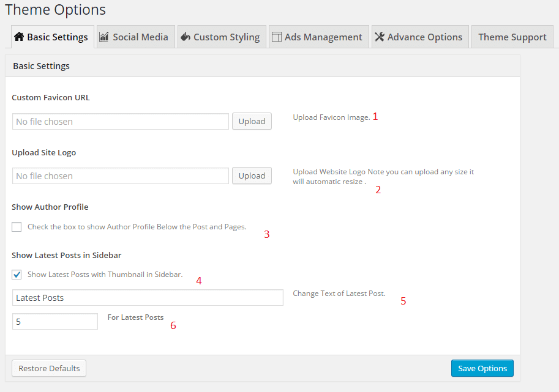Click the layout icon beside Ads Management
Viewport: 559px width, 392px height.
tap(276, 37)
